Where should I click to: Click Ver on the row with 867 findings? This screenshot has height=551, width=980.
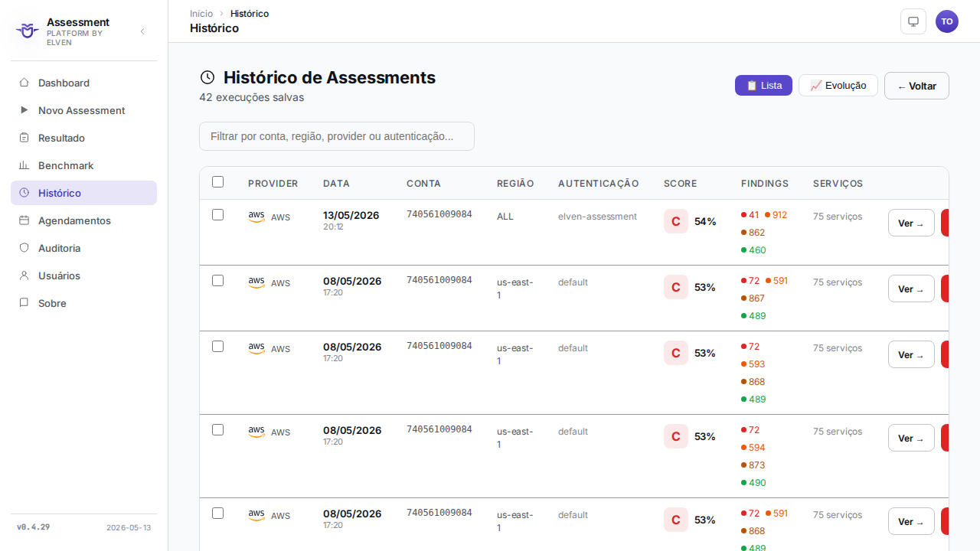[911, 289]
